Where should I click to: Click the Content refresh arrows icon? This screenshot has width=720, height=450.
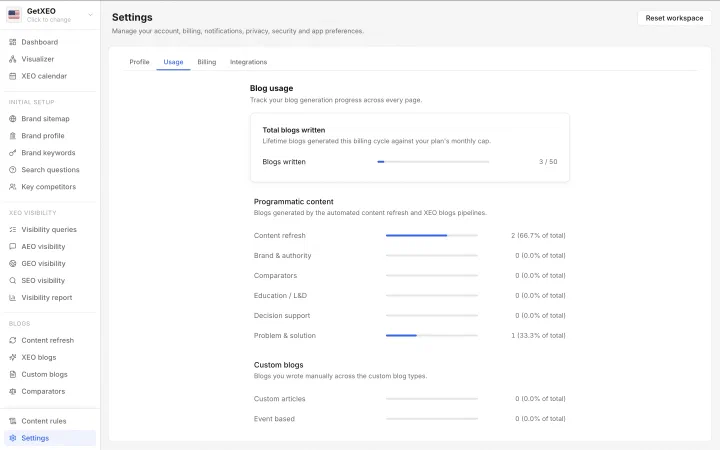(x=12, y=340)
